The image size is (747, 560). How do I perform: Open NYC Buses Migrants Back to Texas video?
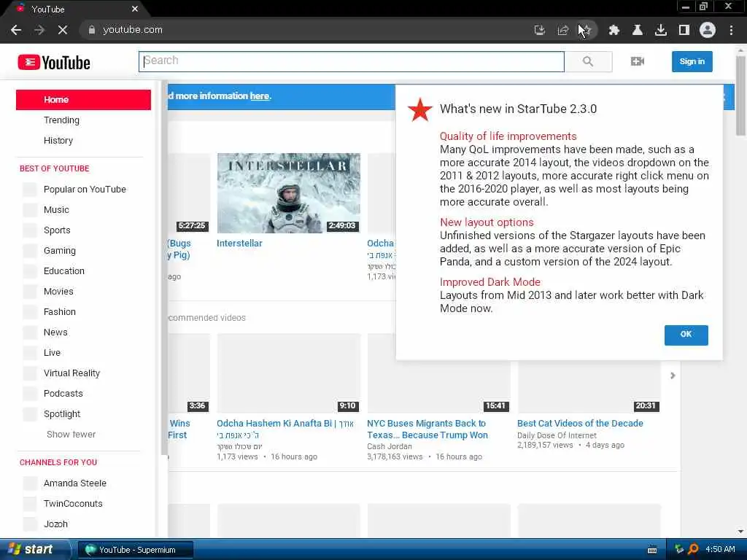point(427,429)
